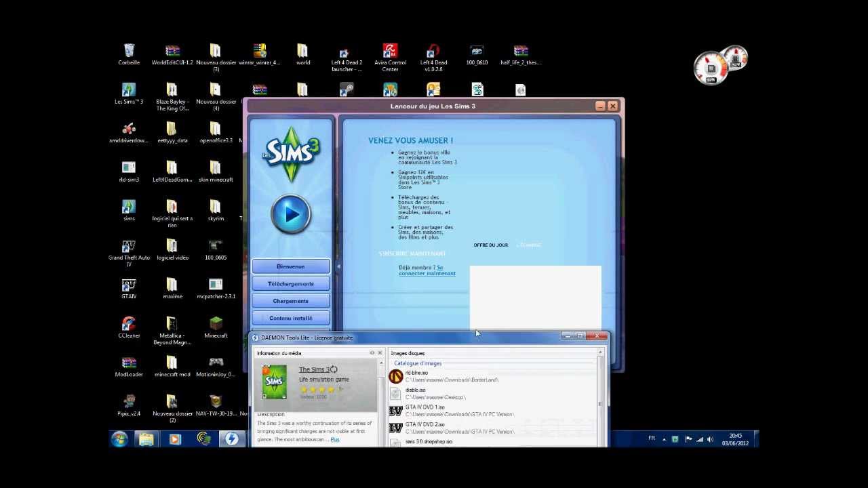Click the media information panel scrollbar
This screenshot has height=488, width=868.
pos(381,402)
